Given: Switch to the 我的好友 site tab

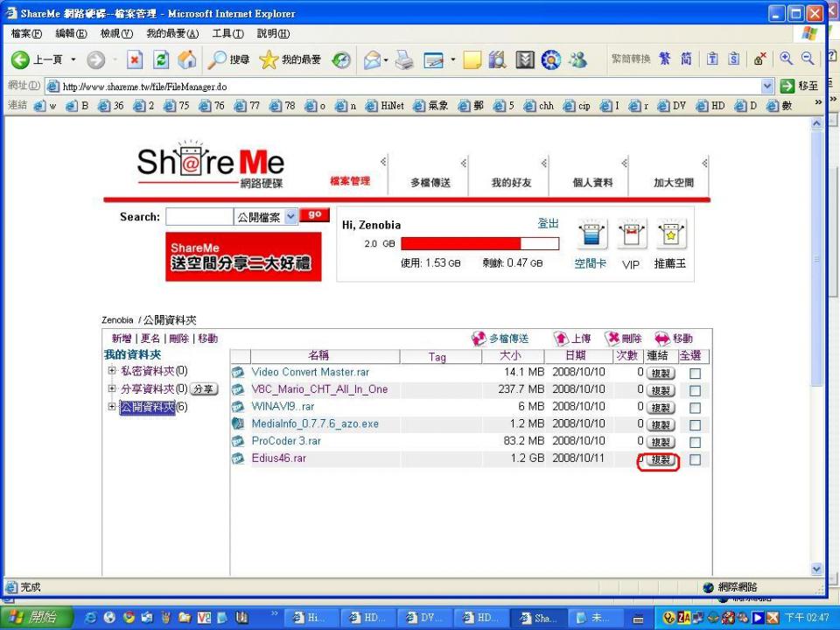Looking at the screenshot, I should pyautogui.click(x=512, y=182).
